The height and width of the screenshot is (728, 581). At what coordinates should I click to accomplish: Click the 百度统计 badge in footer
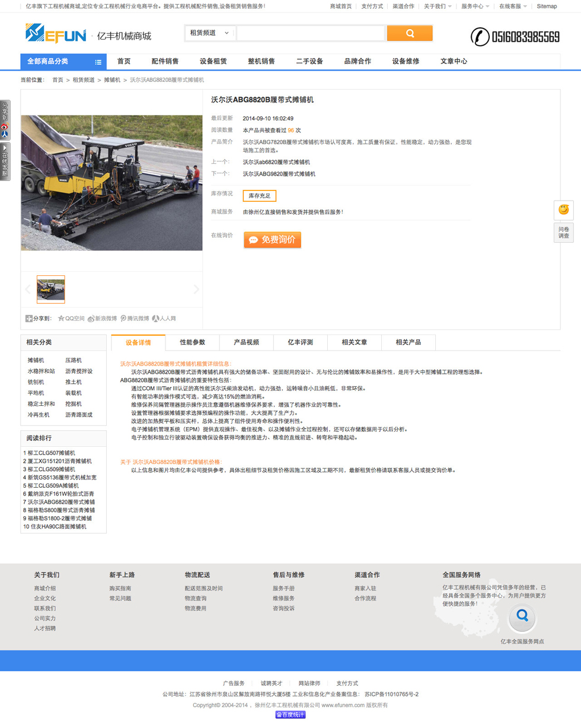pyautogui.click(x=290, y=715)
